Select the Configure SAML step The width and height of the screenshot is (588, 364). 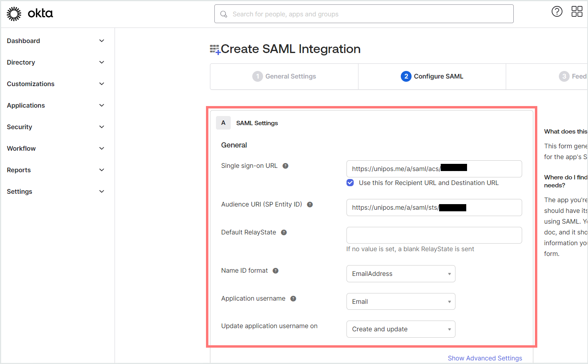point(432,77)
